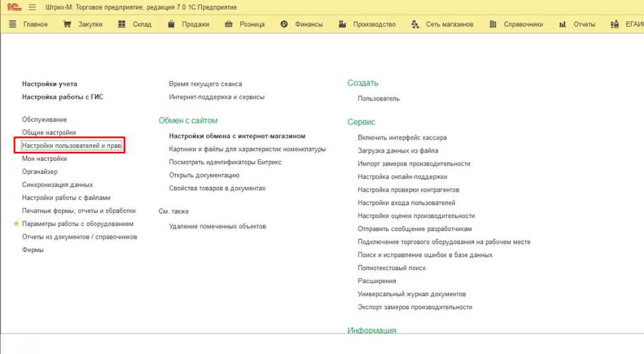Open the hamburger main menu icon
This screenshot has height=354, width=644.
pyautogui.click(x=32, y=7)
